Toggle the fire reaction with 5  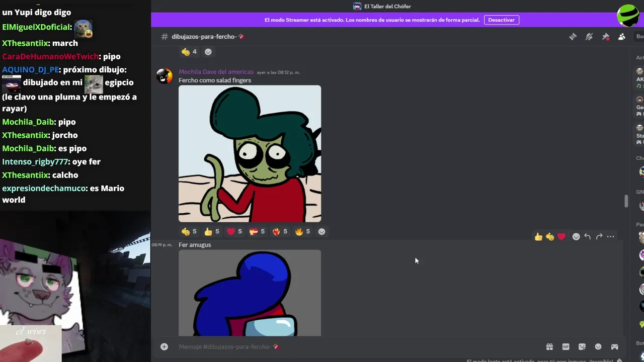tap(302, 232)
